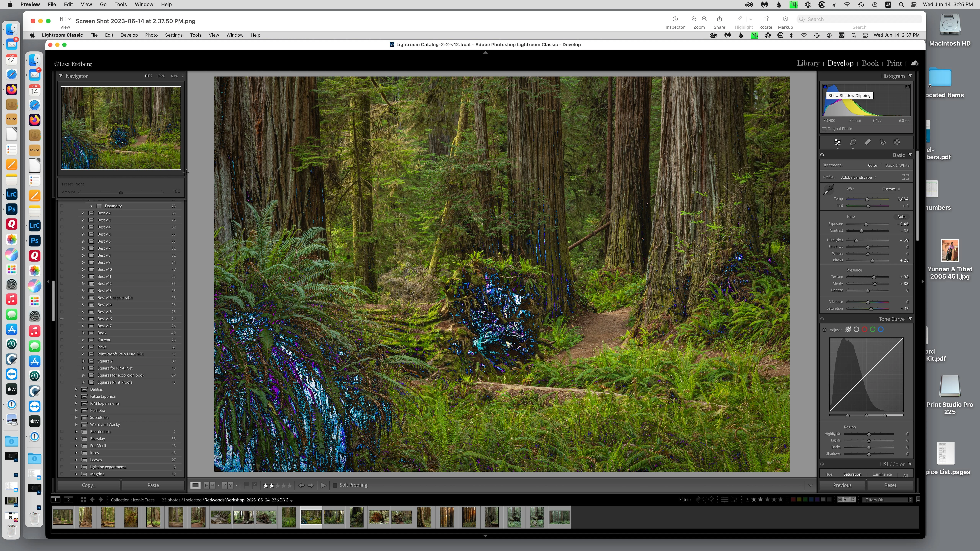Select the Healing tool icon
Screen dimensions: 980x551
868,142
